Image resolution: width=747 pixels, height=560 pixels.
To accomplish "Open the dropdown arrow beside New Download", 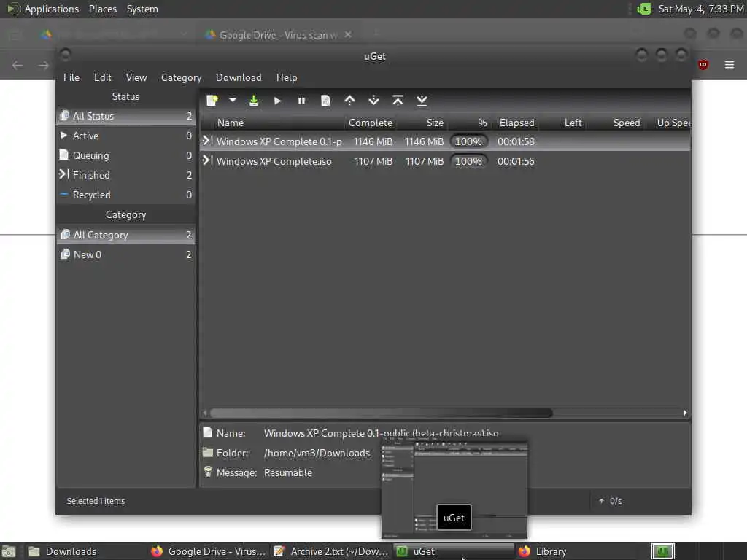I will coord(233,101).
